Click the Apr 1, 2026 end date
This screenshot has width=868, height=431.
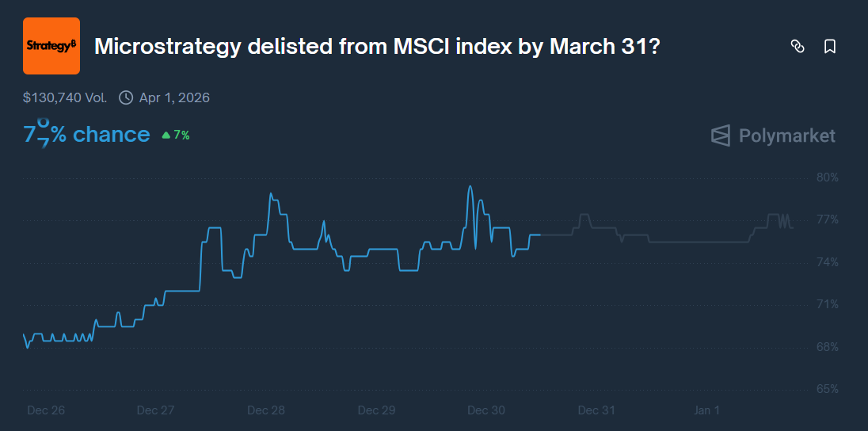[x=174, y=98]
